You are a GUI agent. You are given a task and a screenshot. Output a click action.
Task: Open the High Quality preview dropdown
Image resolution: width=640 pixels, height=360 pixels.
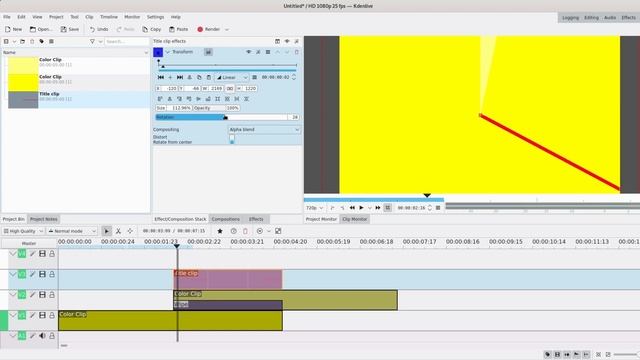(23, 231)
